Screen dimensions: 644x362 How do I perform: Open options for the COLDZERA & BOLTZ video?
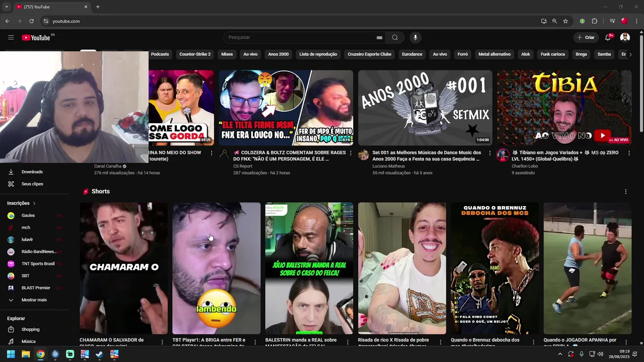[x=351, y=153]
